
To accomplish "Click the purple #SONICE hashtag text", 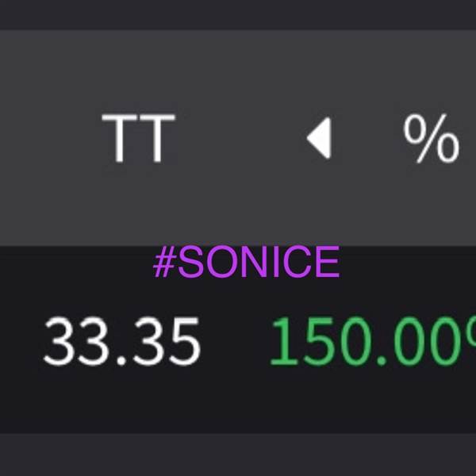I will 246,263.
